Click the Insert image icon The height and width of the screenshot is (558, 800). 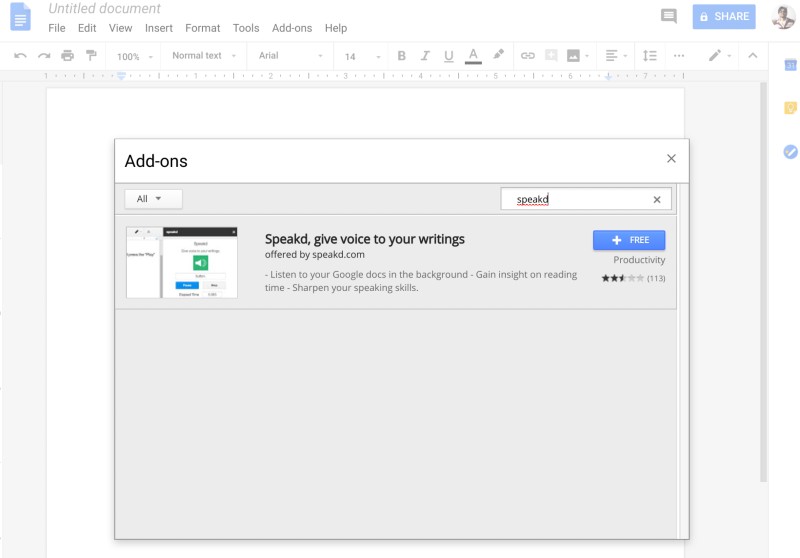(x=573, y=56)
